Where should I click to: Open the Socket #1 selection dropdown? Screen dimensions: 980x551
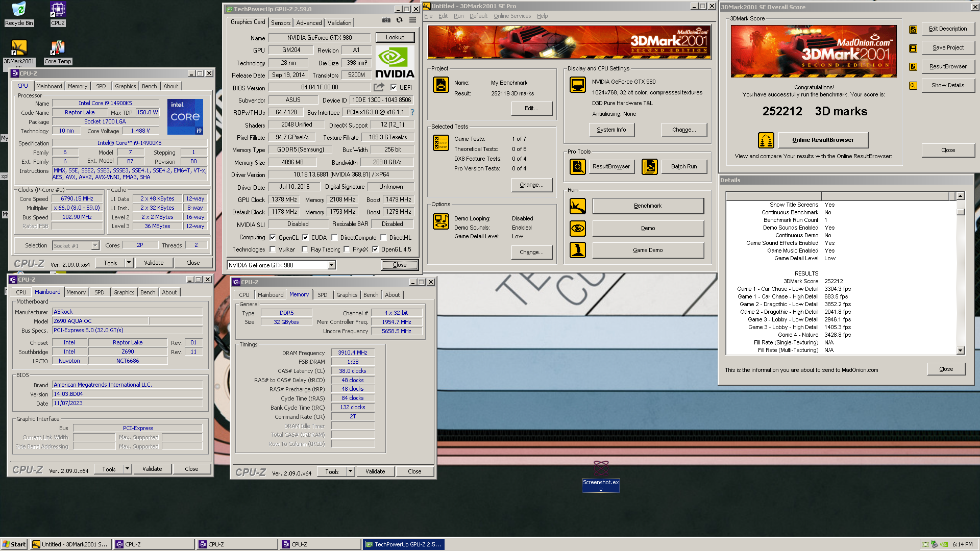pyautogui.click(x=95, y=245)
